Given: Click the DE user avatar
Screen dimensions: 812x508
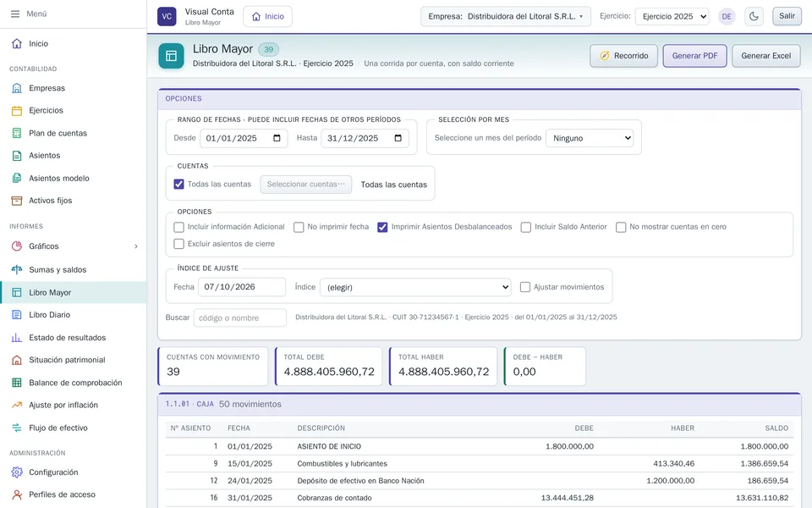Looking at the screenshot, I should click(727, 16).
